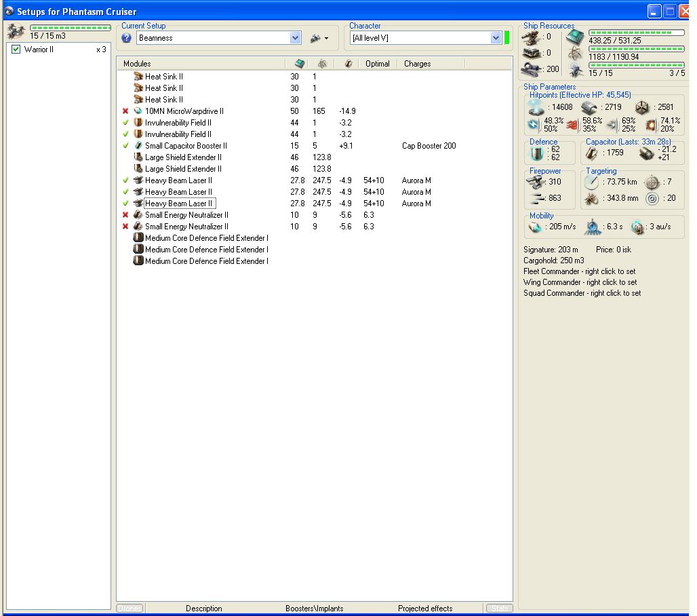Click the shield hitpoints icon showing 14608
The height and width of the screenshot is (616, 697).
[x=536, y=107]
